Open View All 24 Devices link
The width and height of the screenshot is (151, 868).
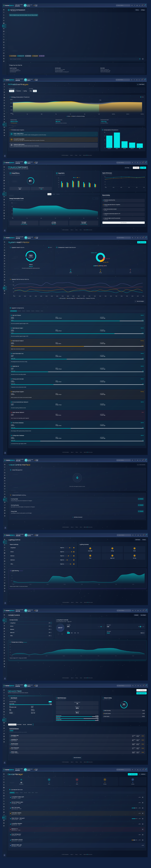77,758
